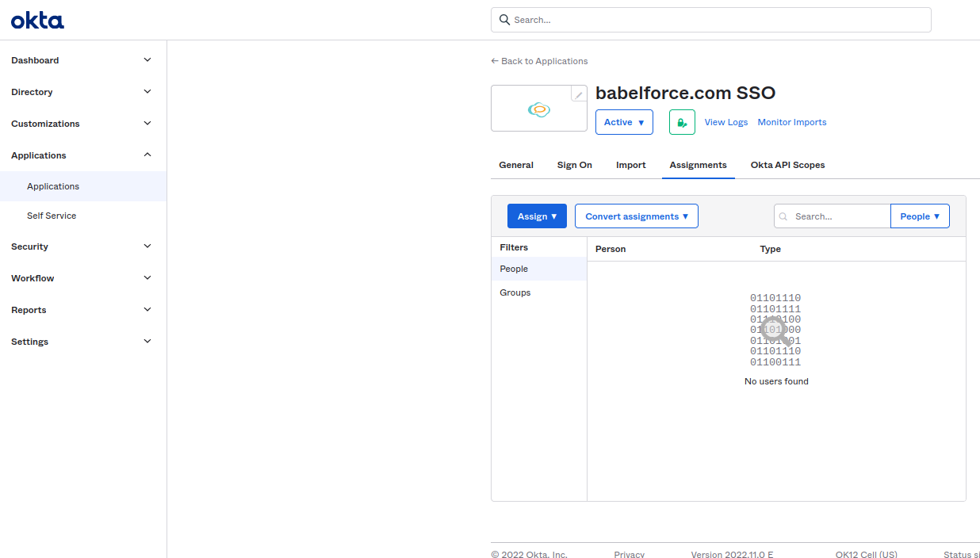Viewport: 980px width, 558px height.
Task: Click the © 2022 Okta, Inc. text
Action: tap(529, 555)
